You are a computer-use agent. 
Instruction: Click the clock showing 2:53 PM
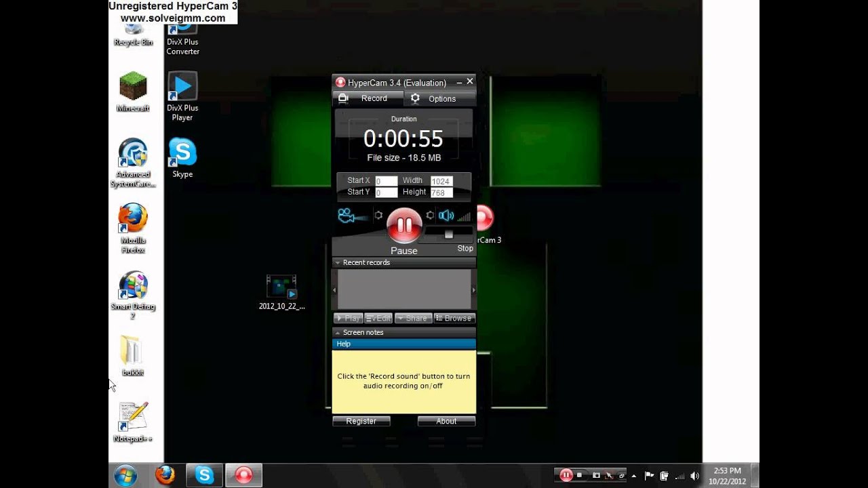(x=727, y=476)
